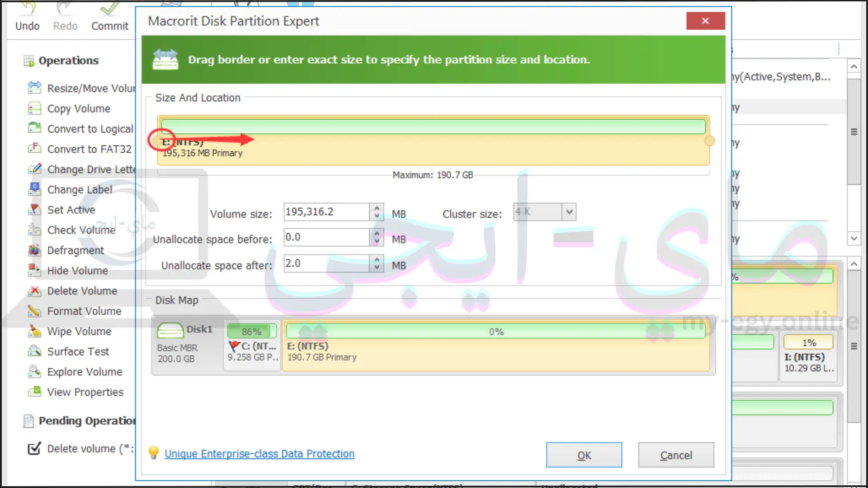The width and height of the screenshot is (868, 488).
Task: Decrease Unallocate space after value
Action: pyautogui.click(x=377, y=267)
